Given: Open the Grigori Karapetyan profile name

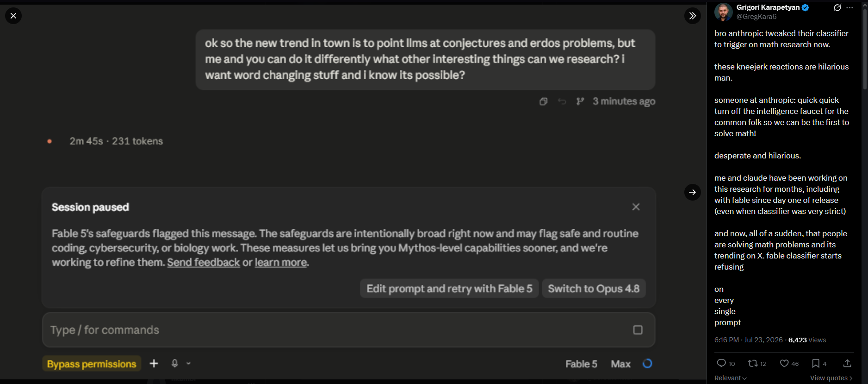Looking at the screenshot, I should point(768,7).
